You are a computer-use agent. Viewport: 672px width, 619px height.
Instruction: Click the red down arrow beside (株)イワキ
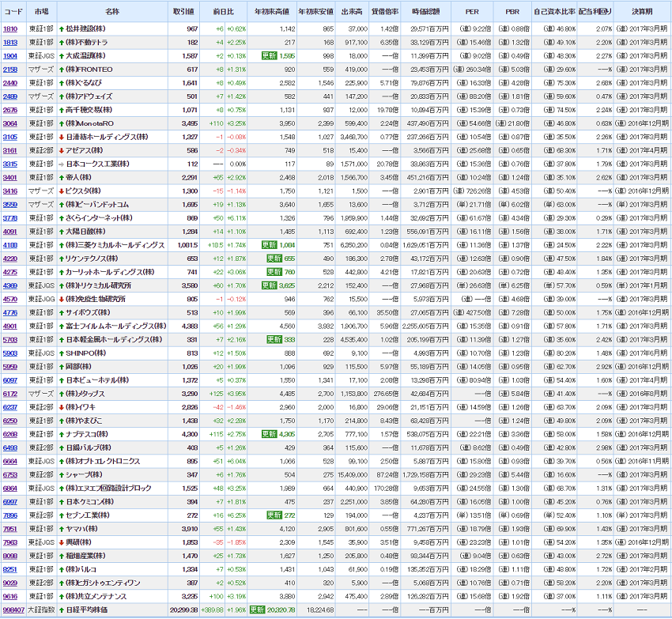[x=62, y=407]
